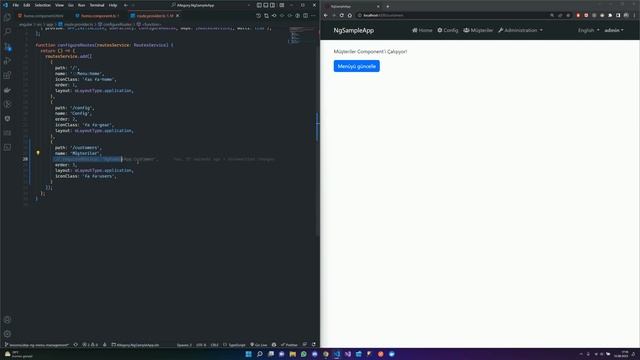640x360 pixels.
Task: Click the Menüyü güncelle button
Action: pos(357,66)
